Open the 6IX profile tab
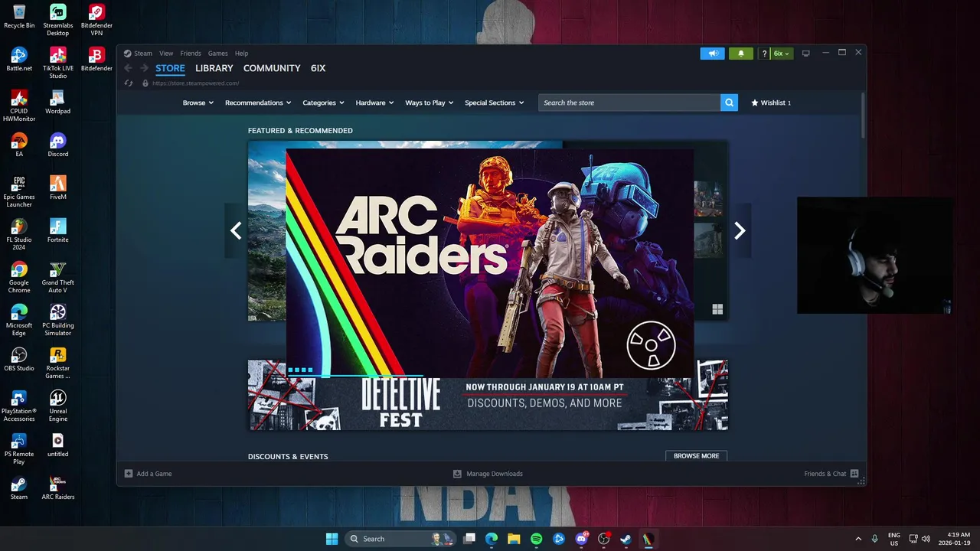 (318, 68)
